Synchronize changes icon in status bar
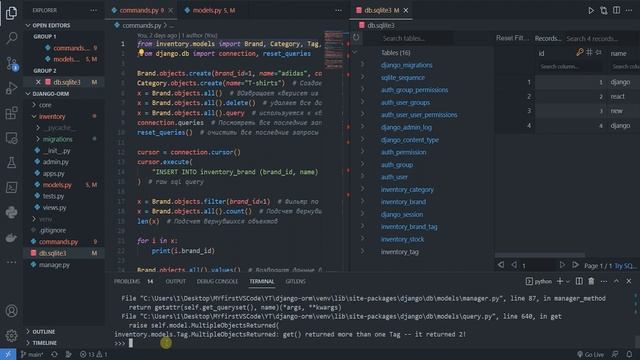 coord(54,354)
